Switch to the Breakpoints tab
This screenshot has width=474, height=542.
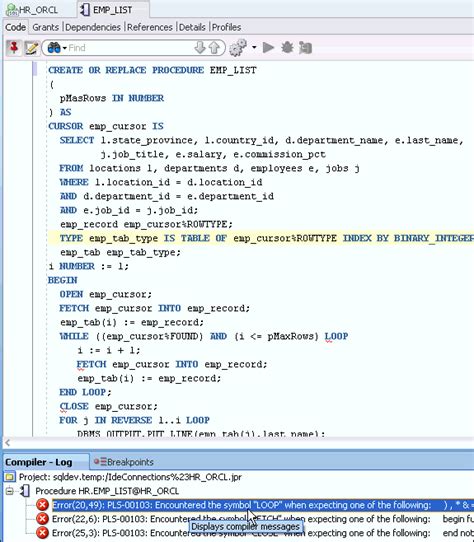(x=124, y=462)
